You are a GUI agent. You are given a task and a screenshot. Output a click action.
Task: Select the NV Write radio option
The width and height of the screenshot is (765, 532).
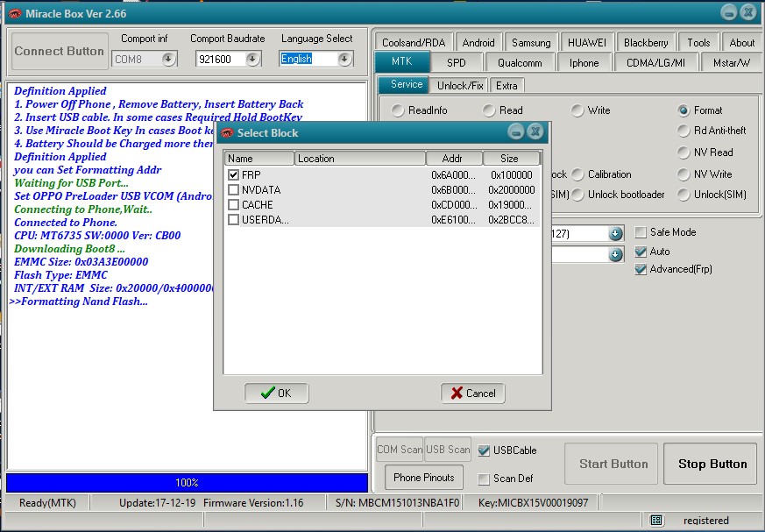pyautogui.click(x=684, y=174)
